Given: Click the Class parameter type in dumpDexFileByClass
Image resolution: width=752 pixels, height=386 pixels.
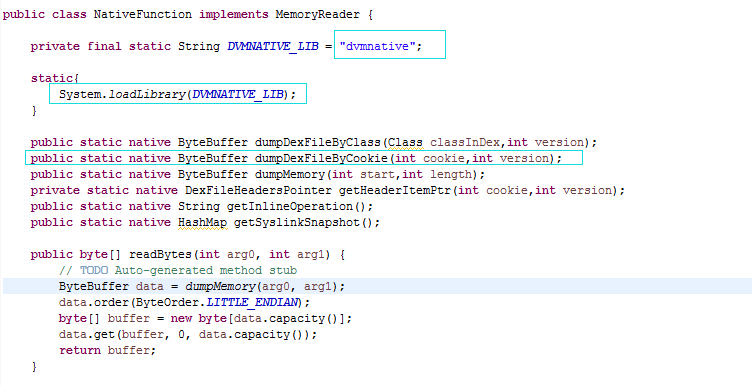Looking at the screenshot, I should coord(405,142).
